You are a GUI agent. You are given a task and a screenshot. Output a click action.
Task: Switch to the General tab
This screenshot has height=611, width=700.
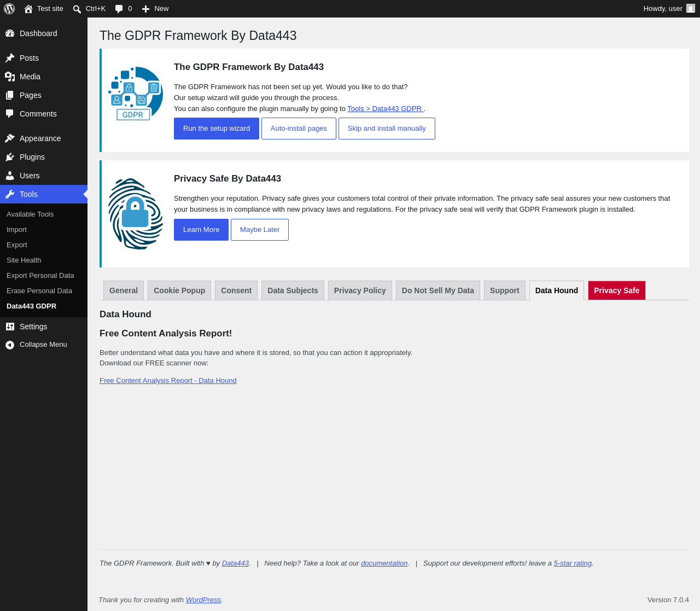coord(124,290)
